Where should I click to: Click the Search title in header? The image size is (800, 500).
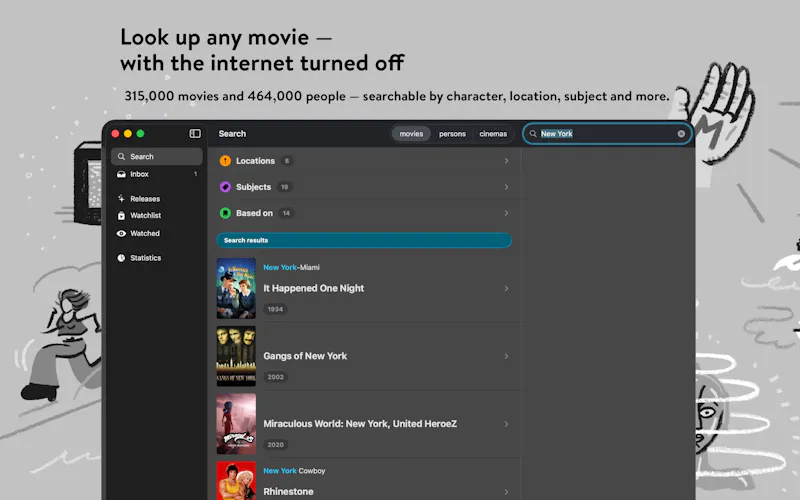(232, 134)
